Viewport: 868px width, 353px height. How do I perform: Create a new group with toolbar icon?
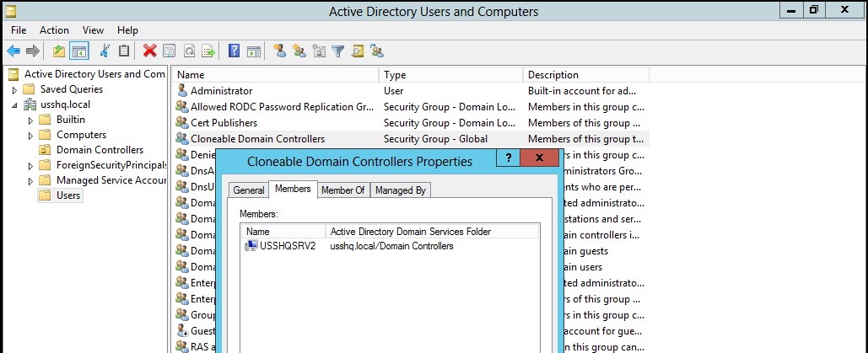299,51
